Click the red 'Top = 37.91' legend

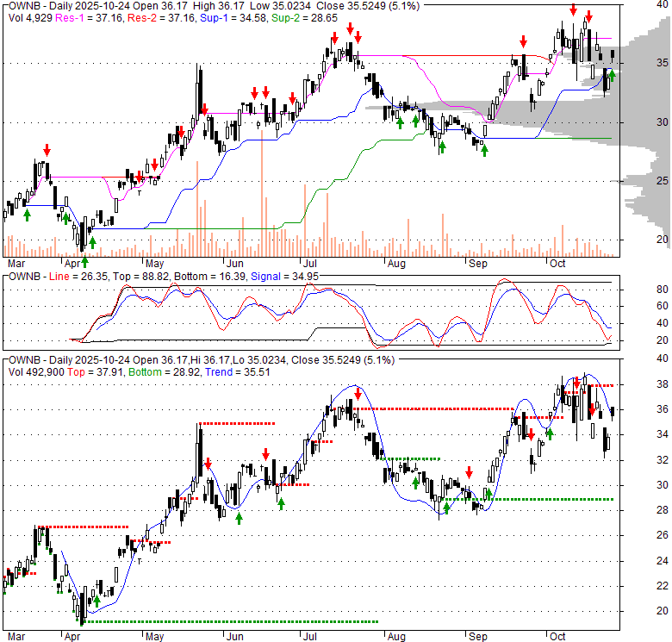click(96, 372)
